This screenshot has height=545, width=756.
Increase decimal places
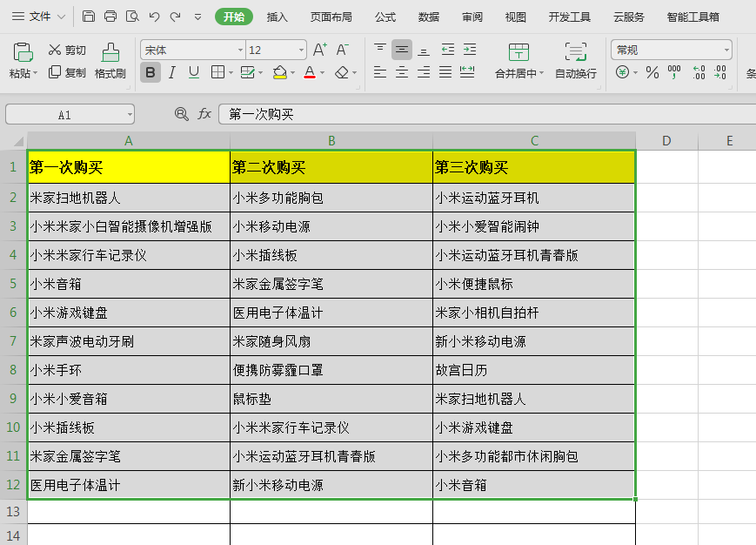(699, 73)
